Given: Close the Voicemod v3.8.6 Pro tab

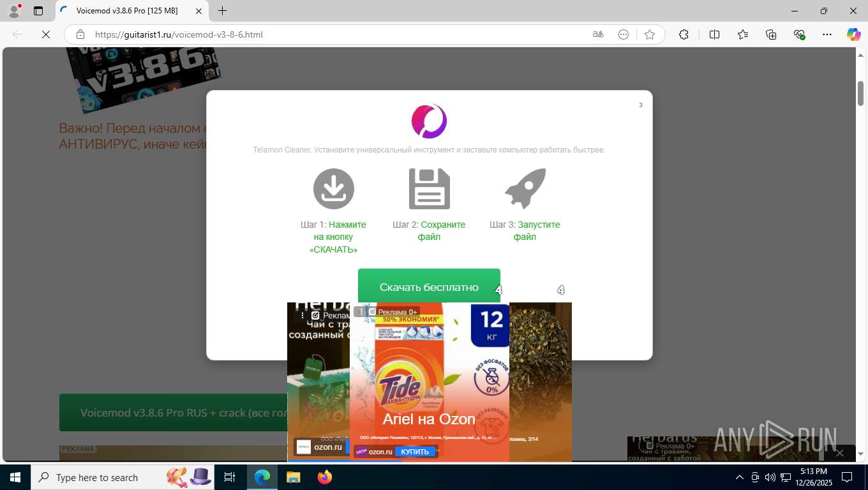Looking at the screenshot, I should click(x=199, y=11).
